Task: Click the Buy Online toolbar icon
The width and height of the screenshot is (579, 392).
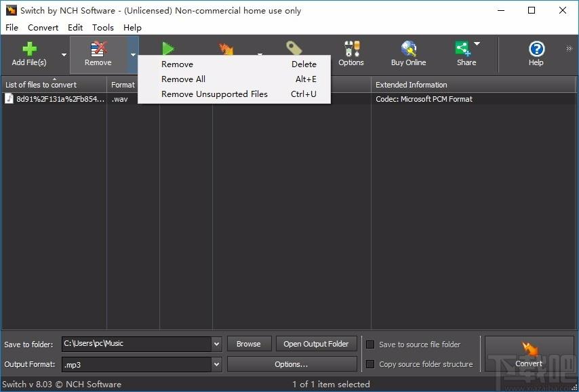Action: (x=409, y=49)
